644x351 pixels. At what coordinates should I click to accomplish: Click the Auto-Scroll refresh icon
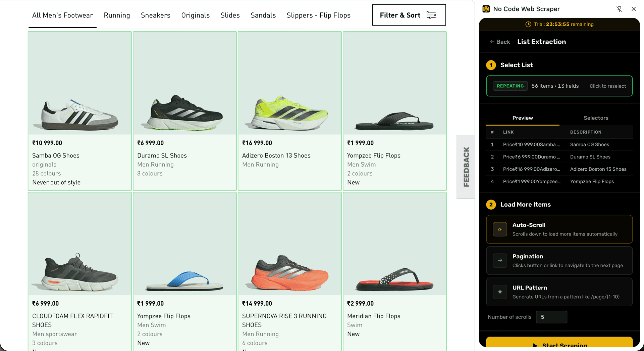click(500, 229)
